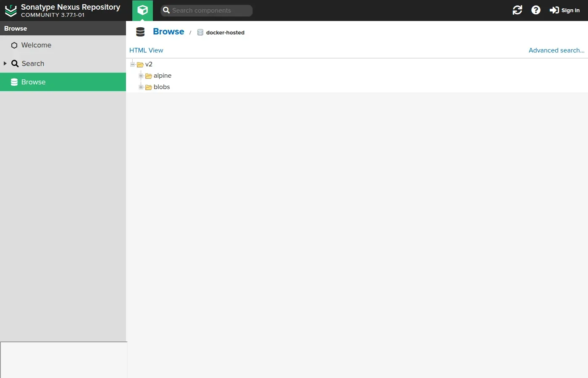Open Advanced search link
588x378 pixels.
[x=556, y=50]
